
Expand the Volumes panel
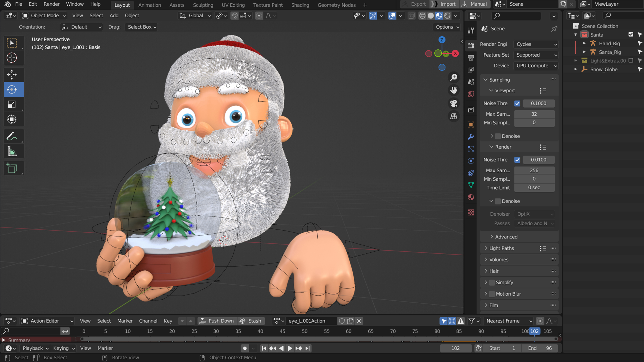point(499,260)
